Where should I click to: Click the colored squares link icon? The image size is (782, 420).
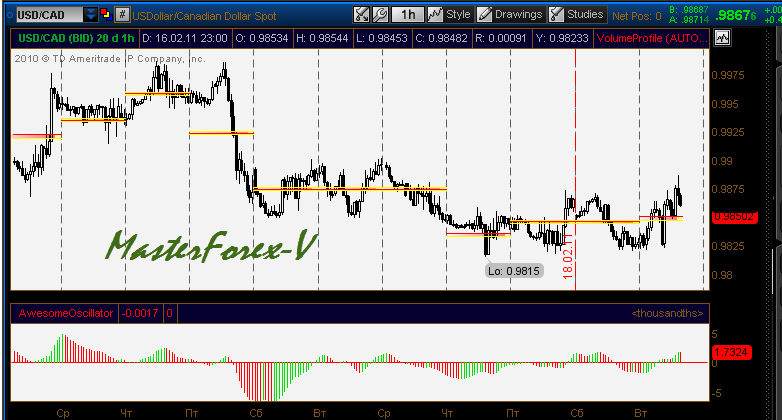click(x=106, y=14)
